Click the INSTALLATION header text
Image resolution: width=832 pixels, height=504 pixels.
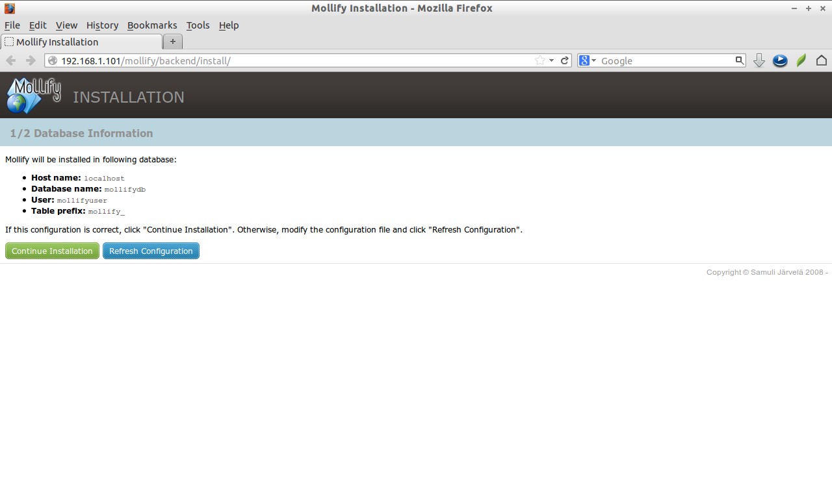pos(129,97)
